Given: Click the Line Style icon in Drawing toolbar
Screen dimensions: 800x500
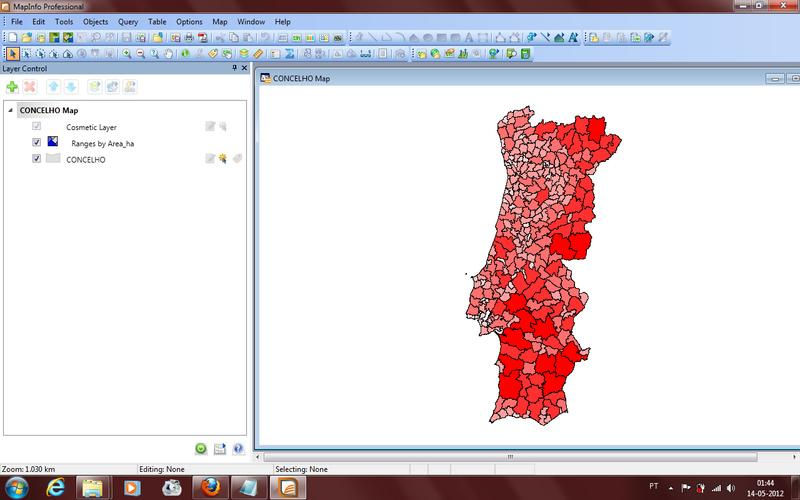Looking at the screenshot, I should (x=545, y=37).
